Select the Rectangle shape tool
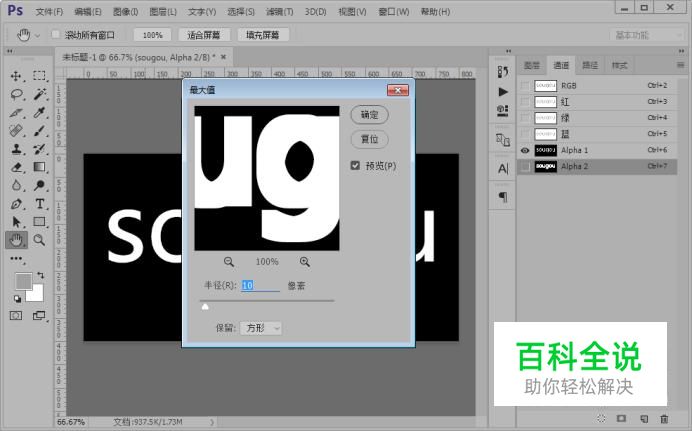Screen dimensions: 692x431 tap(39, 222)
